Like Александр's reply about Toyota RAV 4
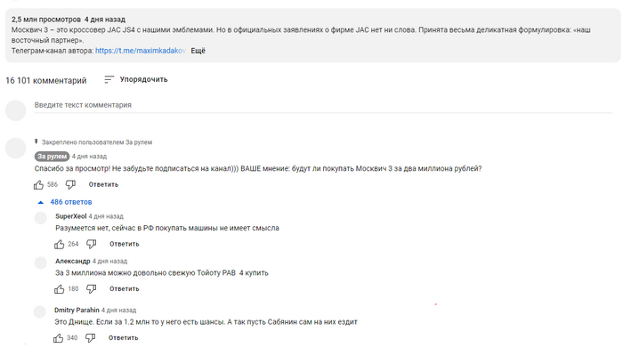The width and height of the screenshot is (623, 364). [60, 289]
